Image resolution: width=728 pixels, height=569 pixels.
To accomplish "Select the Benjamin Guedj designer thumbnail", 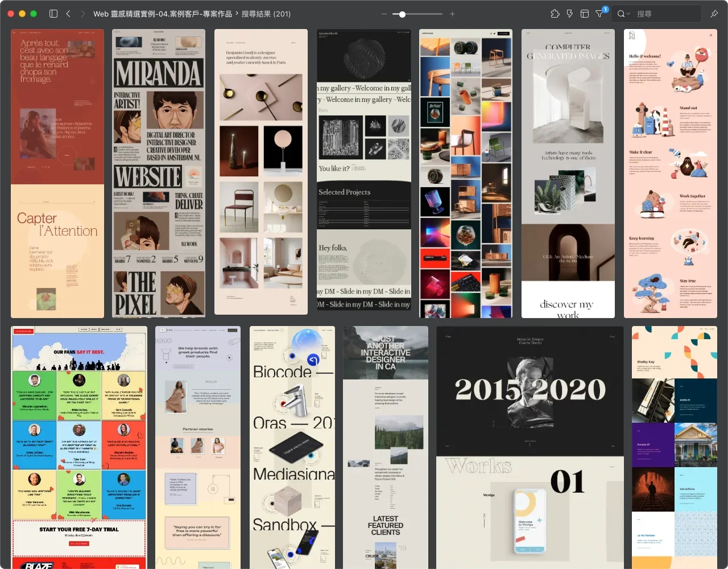I will coord(261,172).
